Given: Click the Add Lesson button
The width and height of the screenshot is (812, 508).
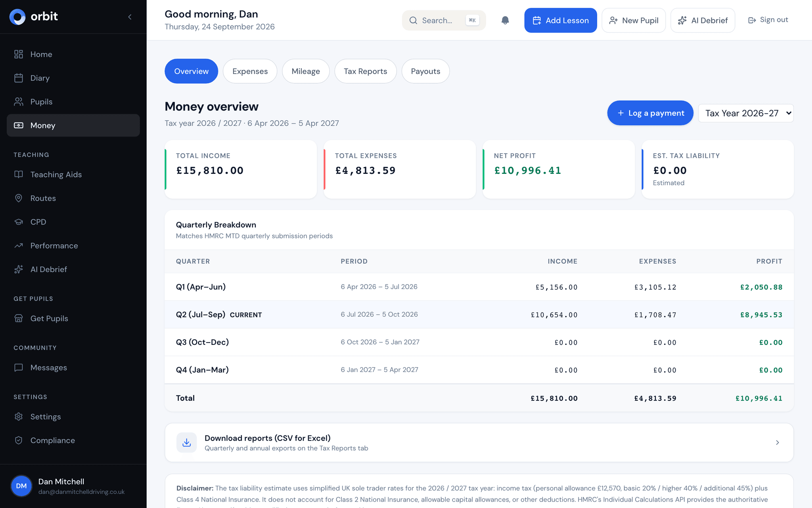Looking at the screenshot, I should pos(561,20).
